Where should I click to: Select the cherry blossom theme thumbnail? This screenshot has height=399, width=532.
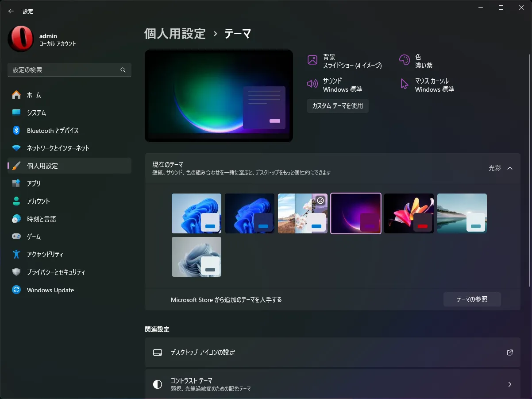tap(302, 213)
